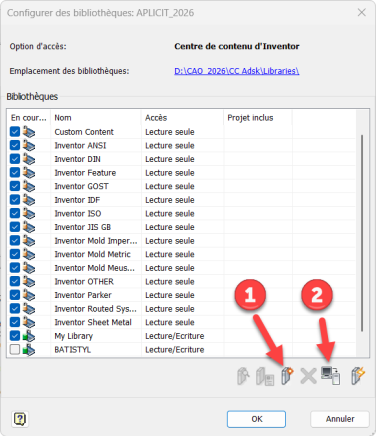Viewport: 376px width, 436px height.
Task: Uncheck the Inventor DIN checkbox
Action: coord(15,159)
